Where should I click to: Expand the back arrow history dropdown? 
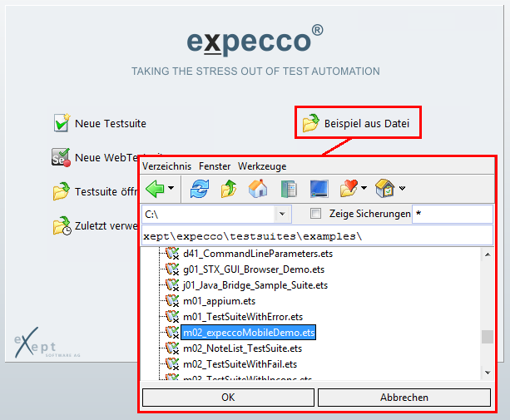[171, 189]
